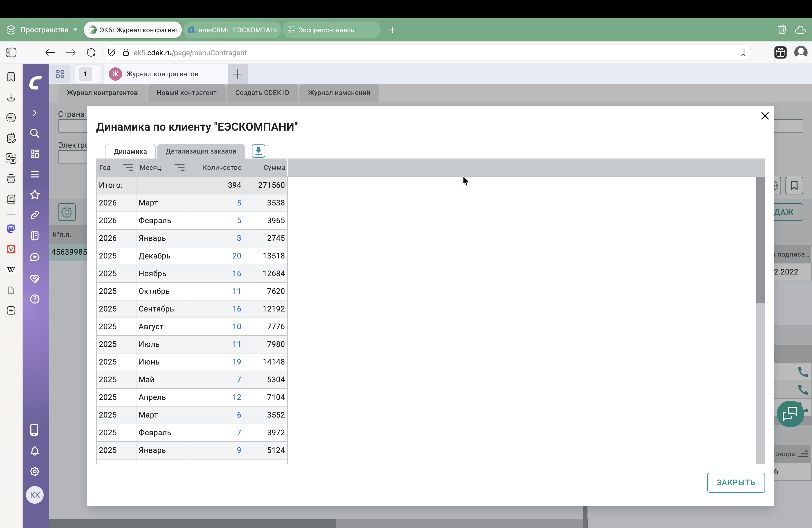Click the help question mark icon
Viewport: 812px width, 528px height.
[x=35, y=299]
